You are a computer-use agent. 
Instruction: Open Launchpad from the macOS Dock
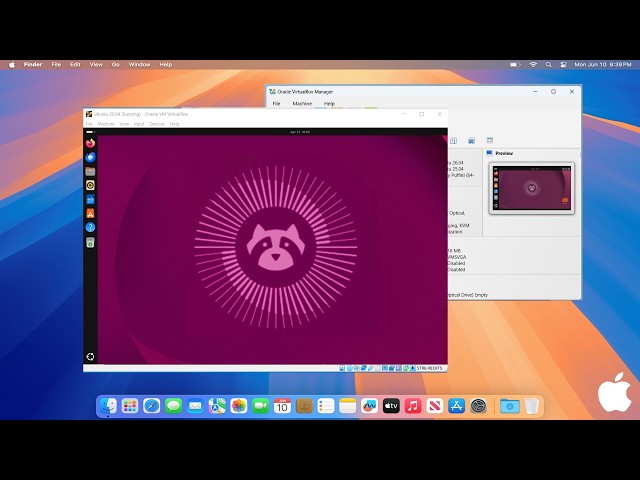pyautogui.click(x=130, y=406)
